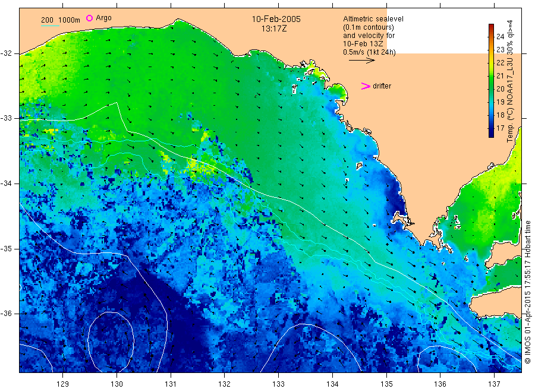Click the colorbar value '19'

click(x=500, y=102)
